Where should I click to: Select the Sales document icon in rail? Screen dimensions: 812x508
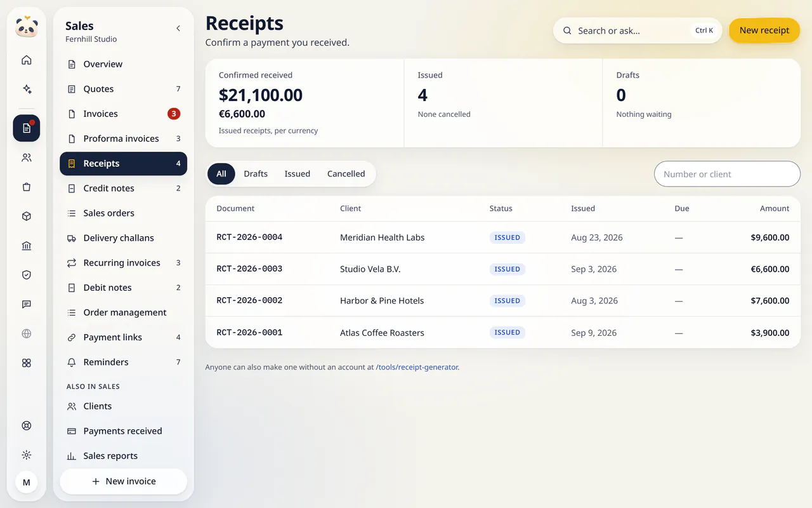(x=27, y=128)
